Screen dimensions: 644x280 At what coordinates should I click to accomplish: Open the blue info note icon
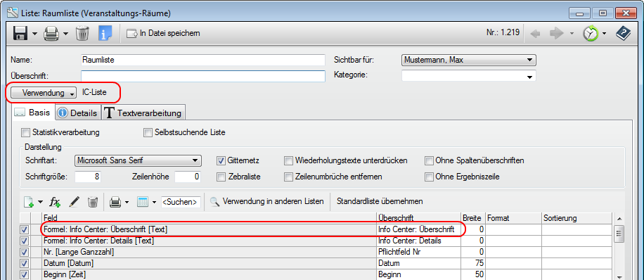pos(105,33)
